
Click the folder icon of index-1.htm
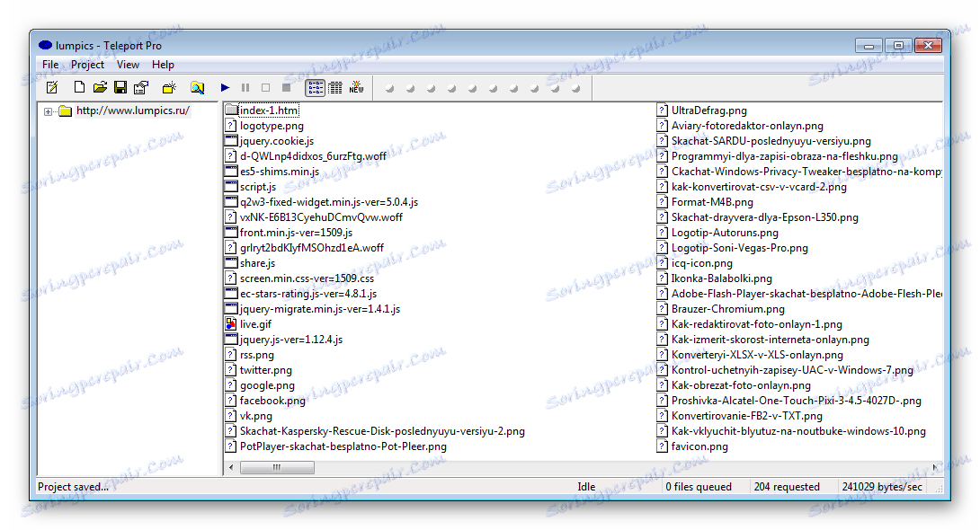pos(231,110)
